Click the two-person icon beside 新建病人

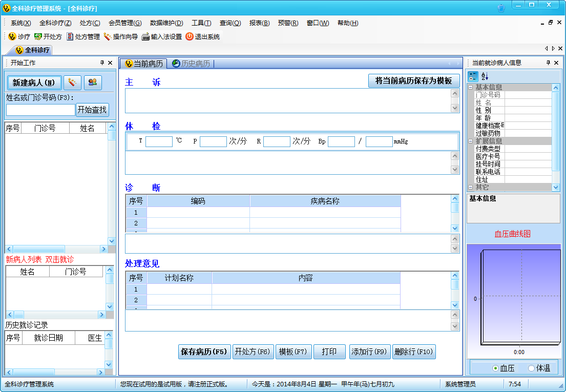[x=93, y=82]
